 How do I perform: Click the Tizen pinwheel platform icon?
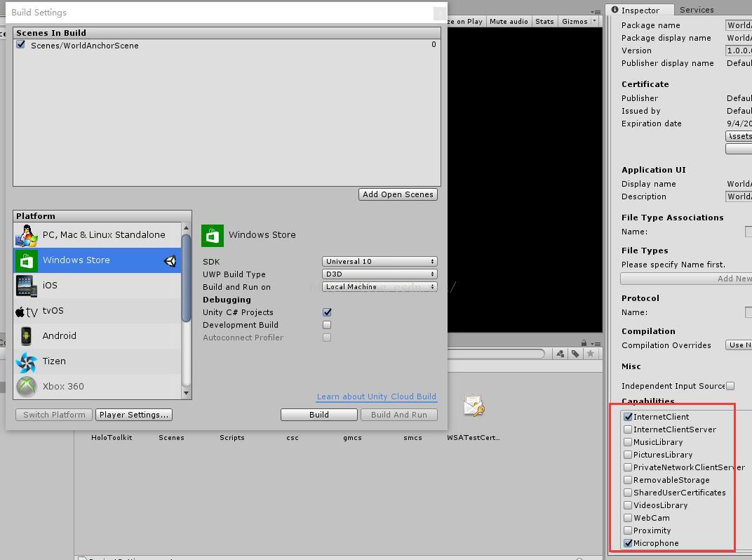(x=27, y=362)
